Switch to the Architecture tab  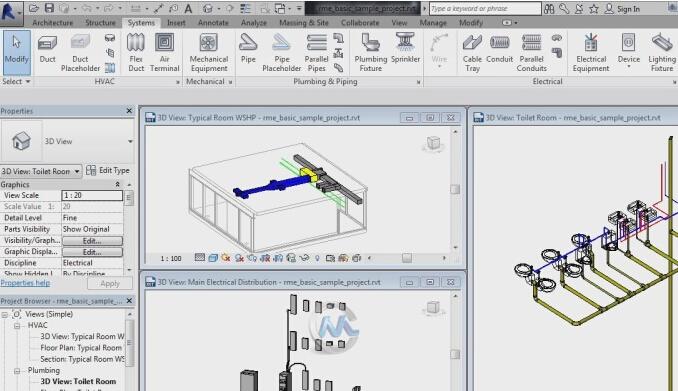click(x=53, y=22)
